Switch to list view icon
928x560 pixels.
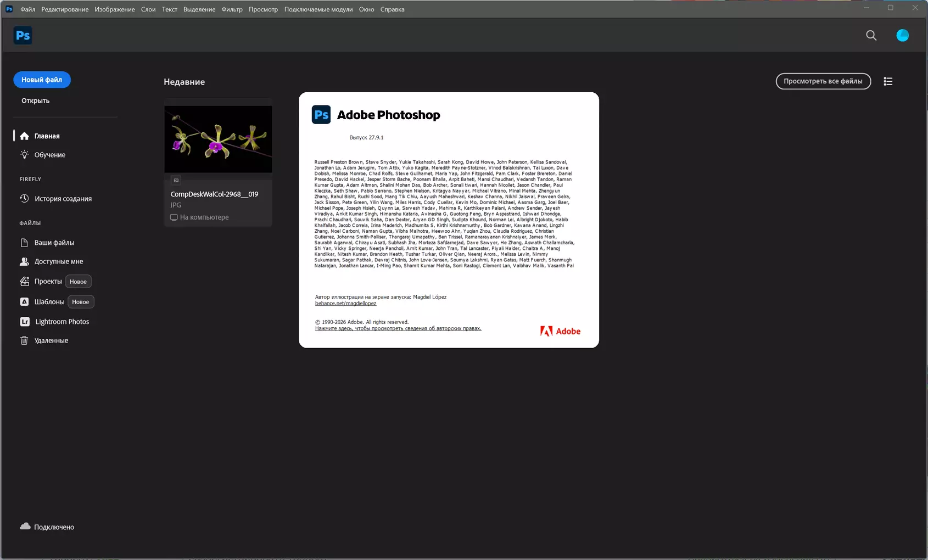click(x=888, y=81)
